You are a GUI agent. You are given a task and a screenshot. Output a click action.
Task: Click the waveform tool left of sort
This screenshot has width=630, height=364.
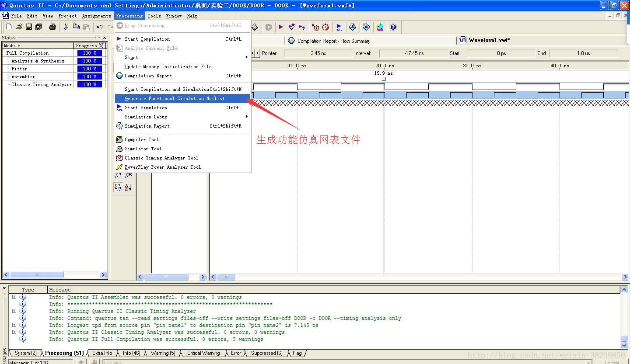coord(118,187)
